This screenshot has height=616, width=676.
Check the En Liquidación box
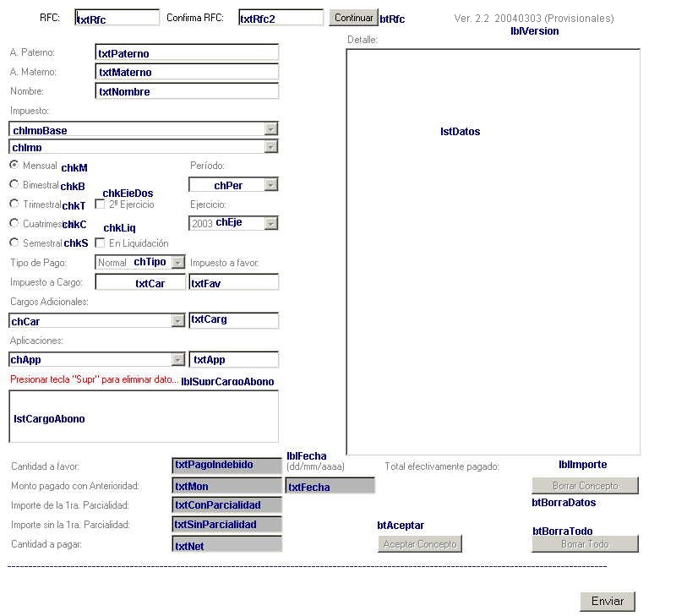[x=101, y=243]
